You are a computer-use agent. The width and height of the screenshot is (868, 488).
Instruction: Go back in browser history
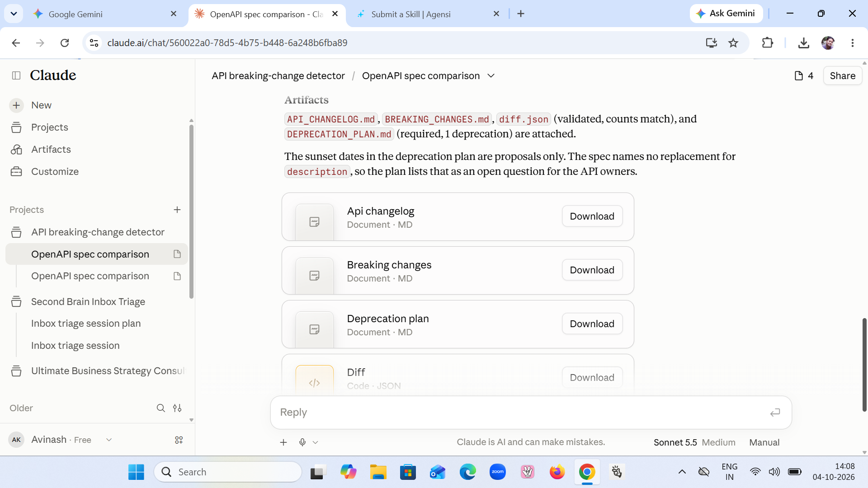pyautogui.click(x=16, y=43)
